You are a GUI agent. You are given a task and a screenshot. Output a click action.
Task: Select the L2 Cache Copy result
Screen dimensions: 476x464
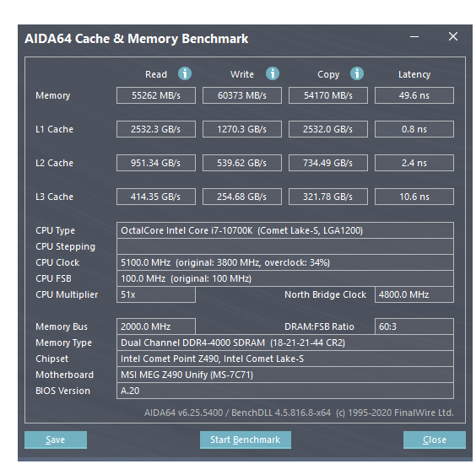pos(327,163)
